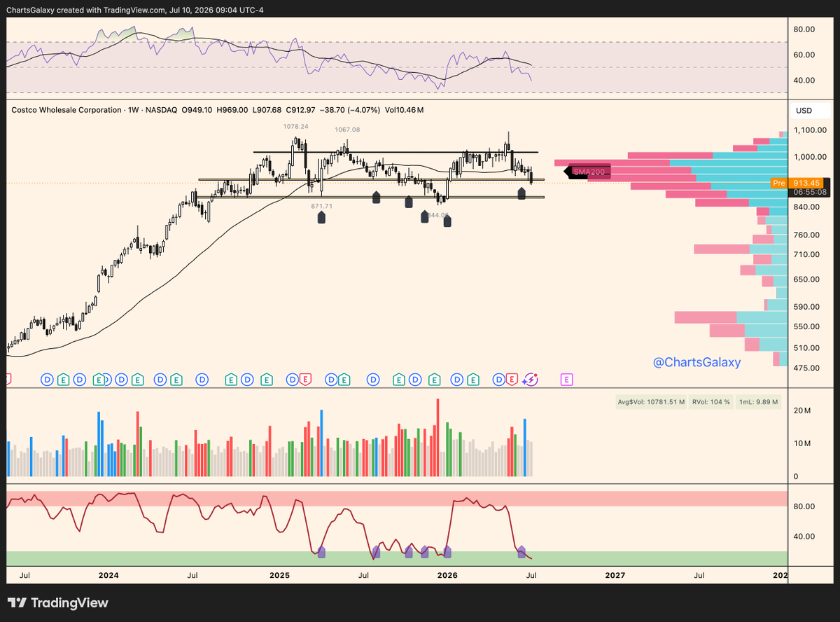Viewport: 840px width, 622px height.
Task: Click the TradingView logo
Action: tap(58, 602)
